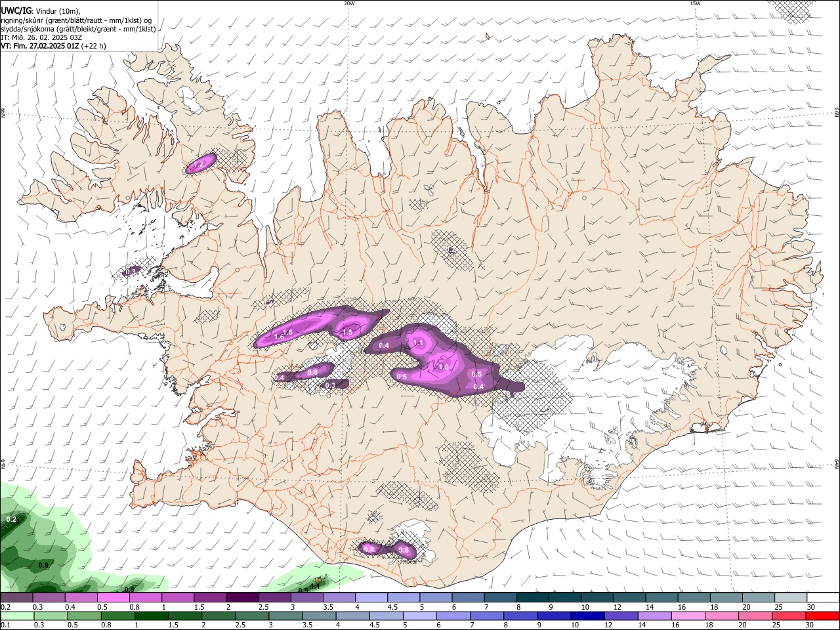840x630 pixels.
Task: Choose the lower legend swatch between 6 and 7
Action: [x=453, y=616]
